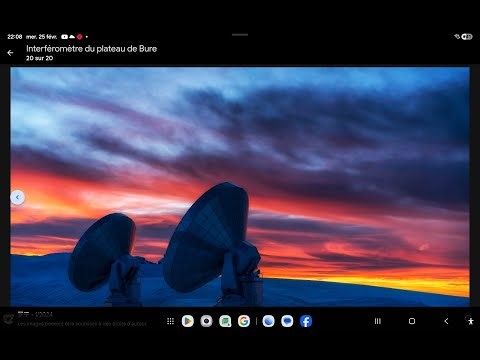This screenshot has width=480, height=360.
Task: Open the blue globe browser app
Action: click(268, 321)
